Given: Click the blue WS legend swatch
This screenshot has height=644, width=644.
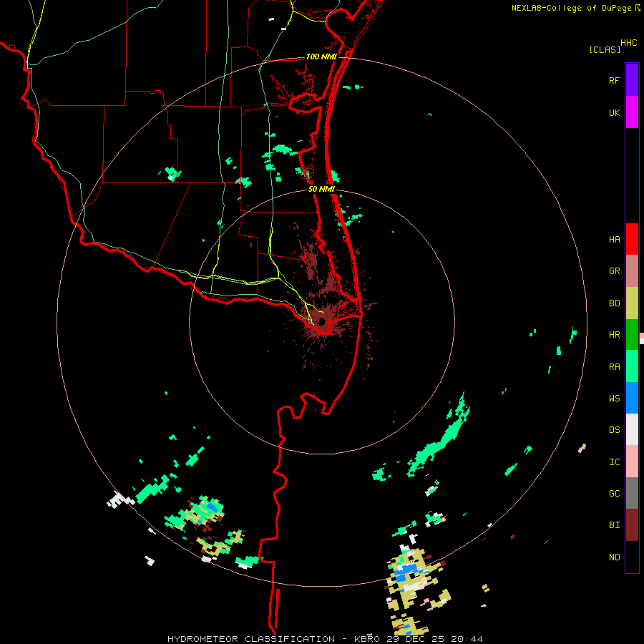Looking at the screenshot, I should (x=632, y=398).
